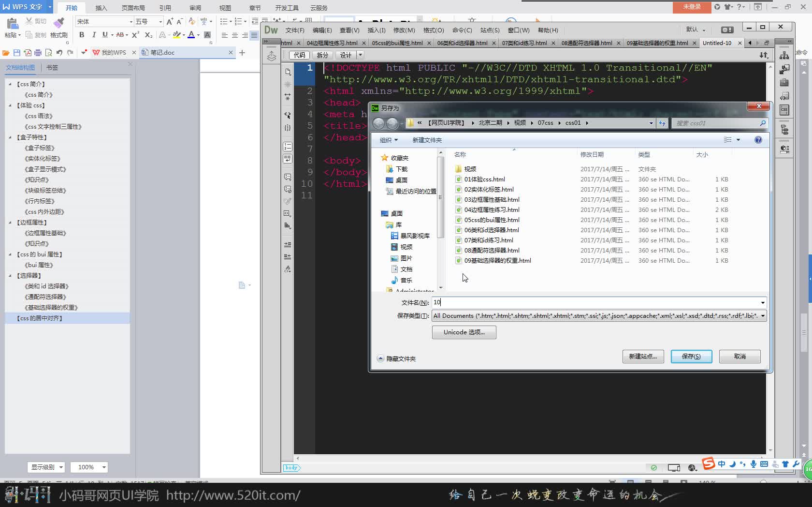Click the Cancel (取消) button
This screenshot has height=507, width=812.
[739, 356]
